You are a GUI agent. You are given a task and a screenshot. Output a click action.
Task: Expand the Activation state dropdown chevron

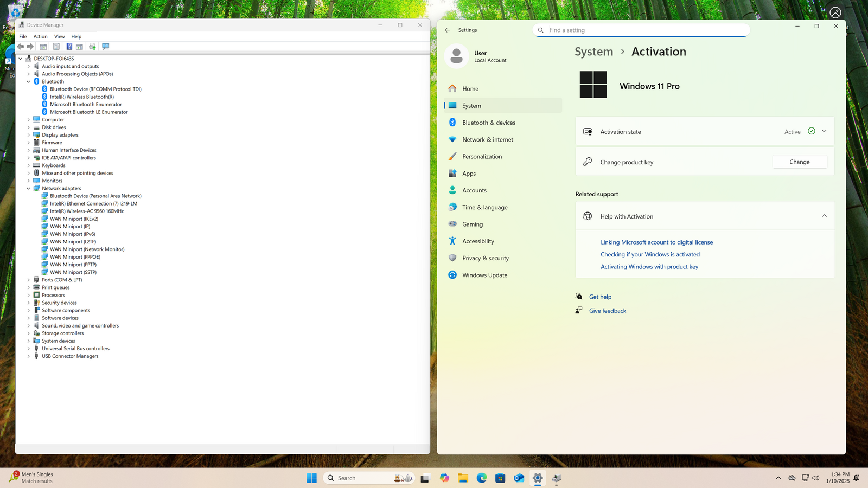[x=824, y=131]
